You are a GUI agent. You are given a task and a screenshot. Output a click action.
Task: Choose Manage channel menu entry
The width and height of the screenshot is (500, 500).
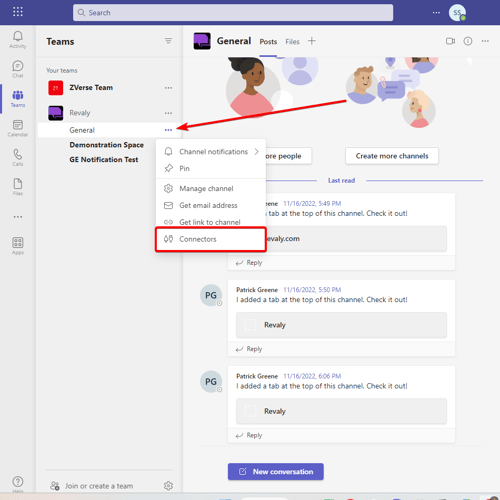(211, 189)
